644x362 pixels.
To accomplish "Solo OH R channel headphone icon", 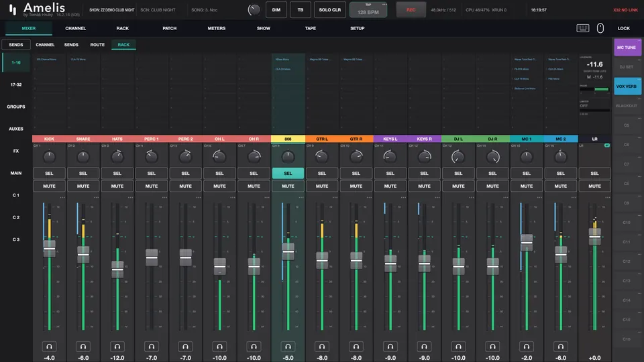I will point(254,347).
